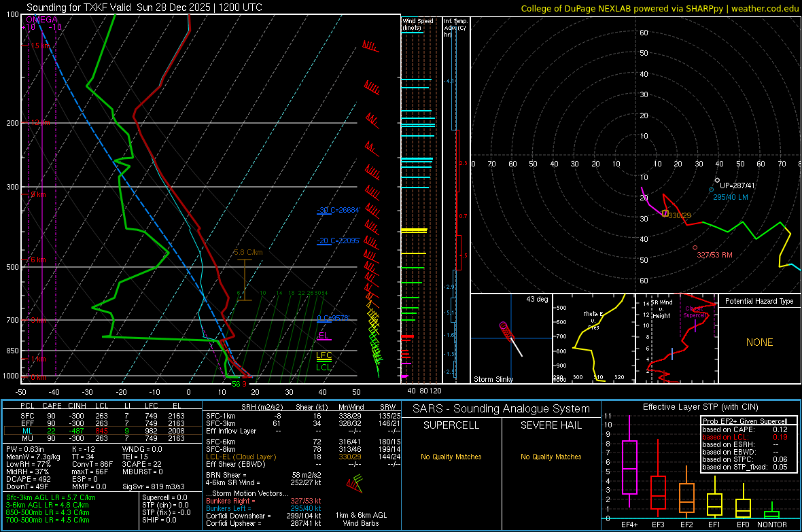Viewport: 802px width, 532px height.
Task: Click the Wind Speed (knots) panel header
Action: click(x=418, y=24)
